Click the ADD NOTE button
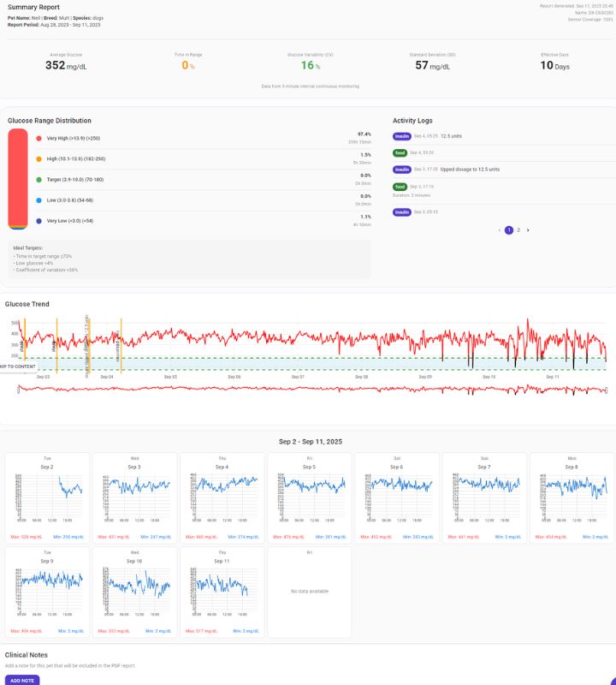Viewport: 616px width, 685px height. click(x=22, y=680)
